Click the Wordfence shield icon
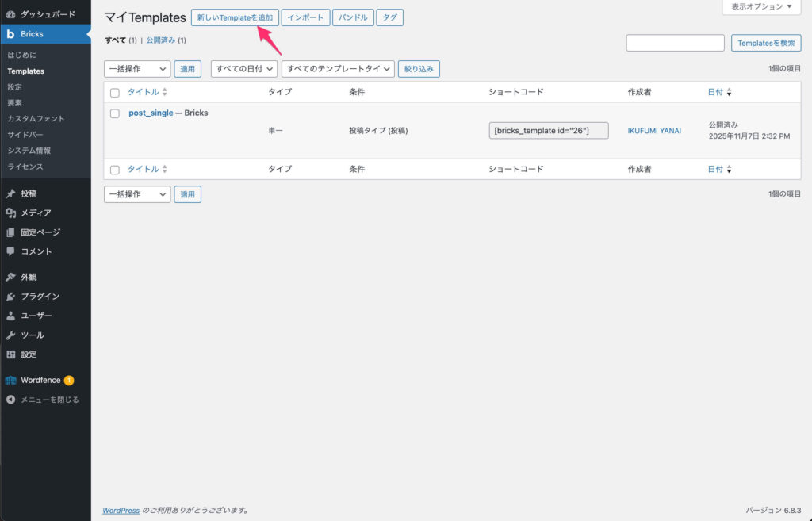This screenshot has height=521, width=812. (x=10, y=381)
